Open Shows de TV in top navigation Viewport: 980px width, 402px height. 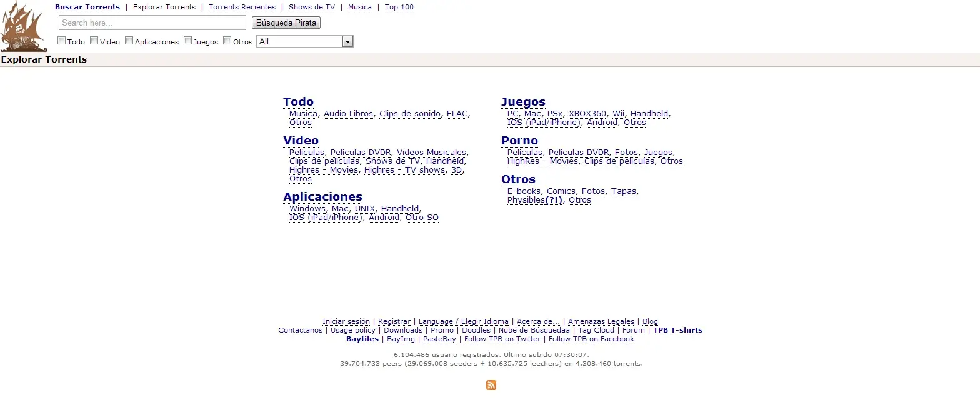(x=312, y=8)
